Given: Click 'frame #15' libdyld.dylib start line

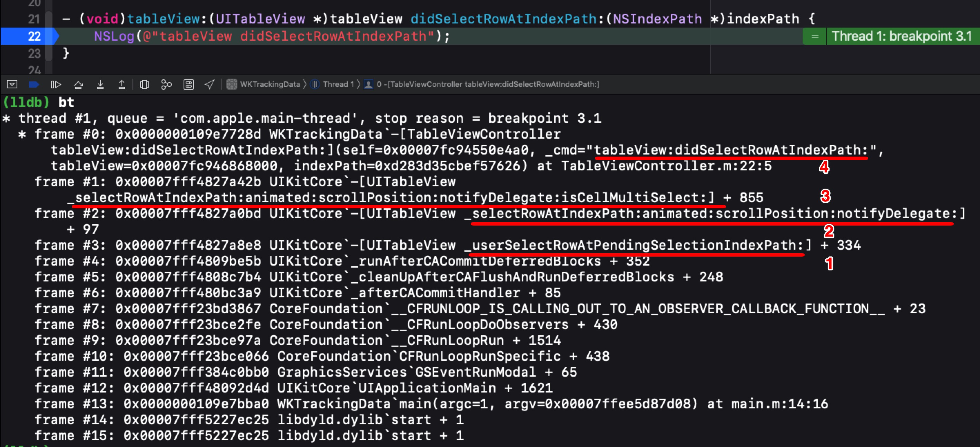Looking at the screenshot, I should click(x=249, y=436).
